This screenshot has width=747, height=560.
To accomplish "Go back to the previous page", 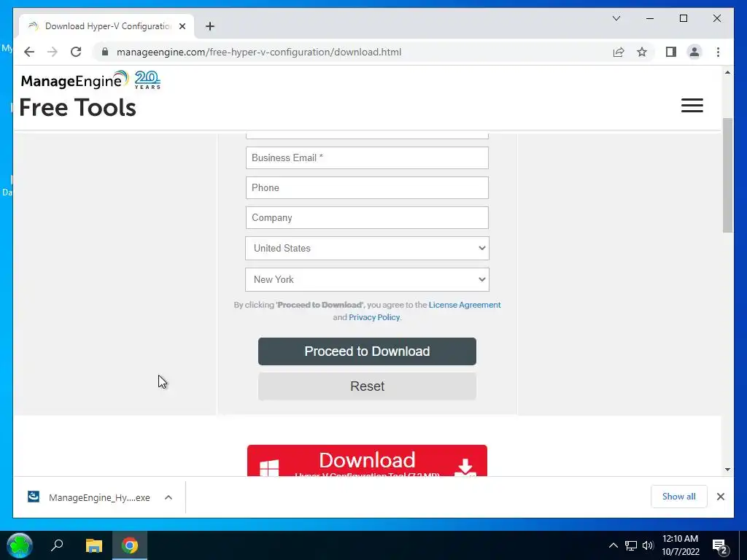I will click(29, 52).
